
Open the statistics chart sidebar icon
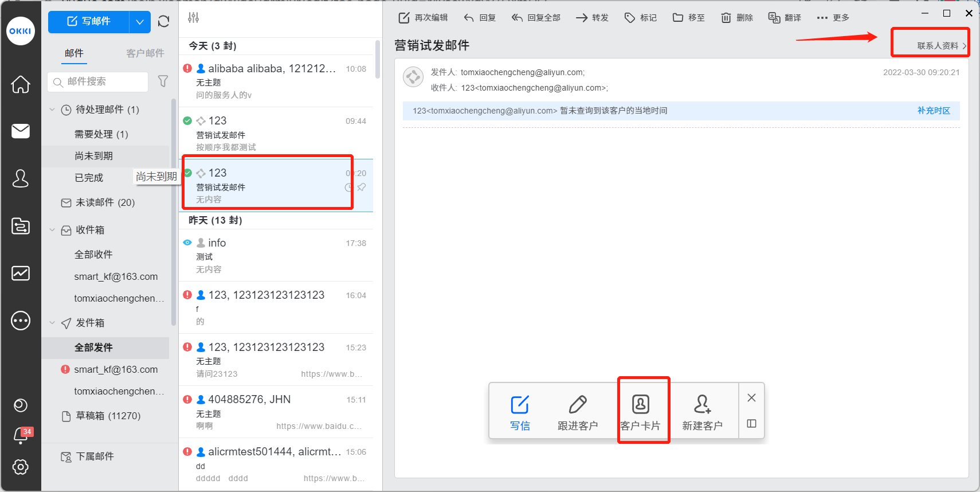[21, 273]
